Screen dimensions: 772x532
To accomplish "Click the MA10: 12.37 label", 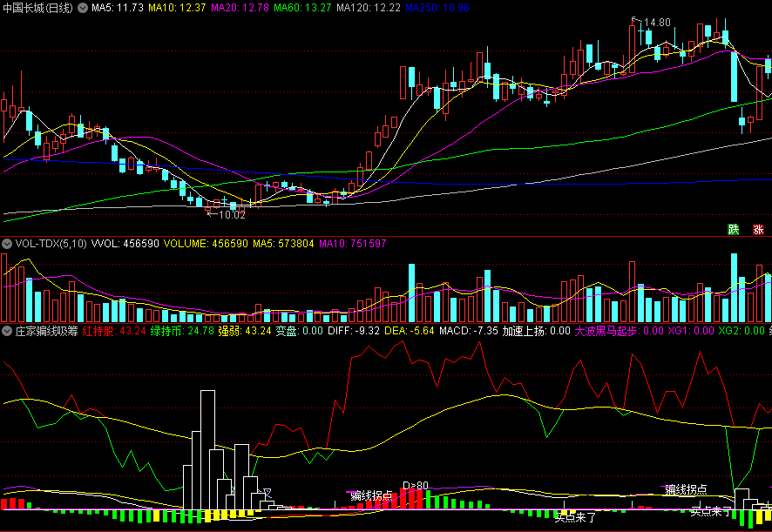I will 177,8.
